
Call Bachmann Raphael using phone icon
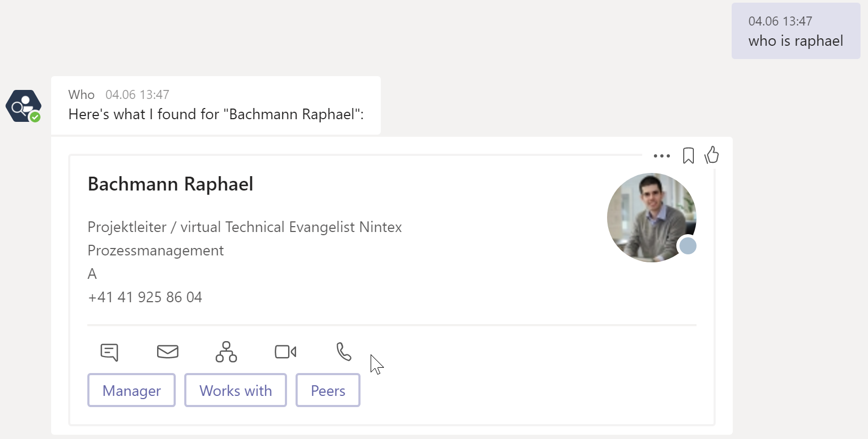[x=344, y=352]
